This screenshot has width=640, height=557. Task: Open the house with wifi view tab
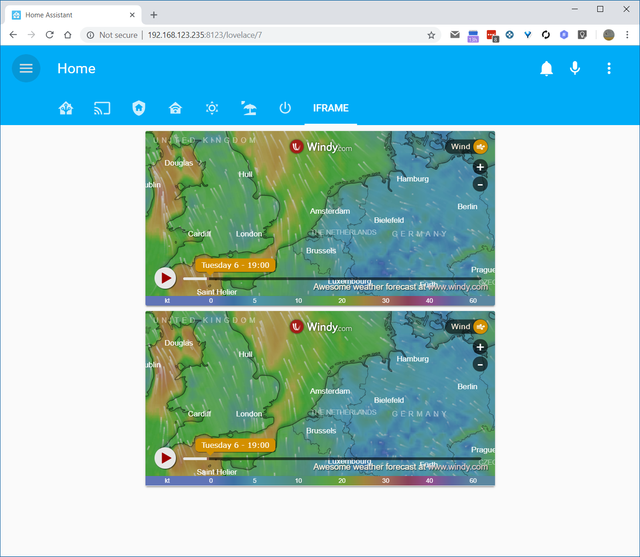(x=175, y=108)
